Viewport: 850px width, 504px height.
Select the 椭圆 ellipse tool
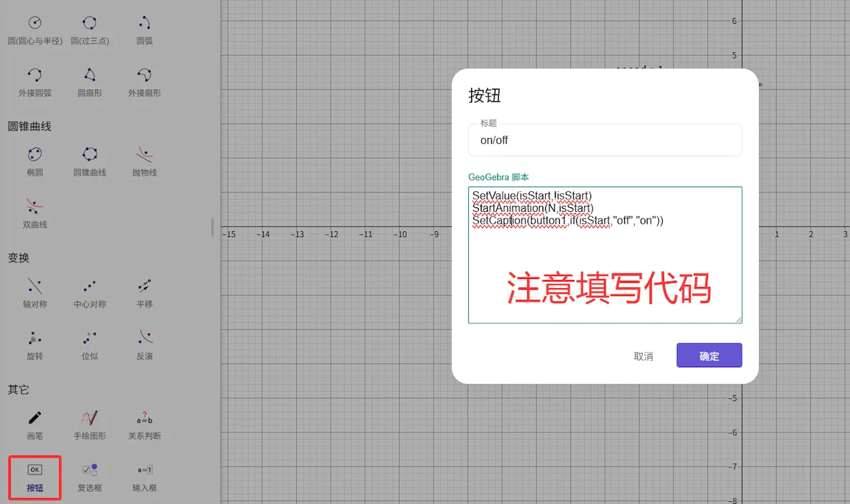[x=35, y=161]
